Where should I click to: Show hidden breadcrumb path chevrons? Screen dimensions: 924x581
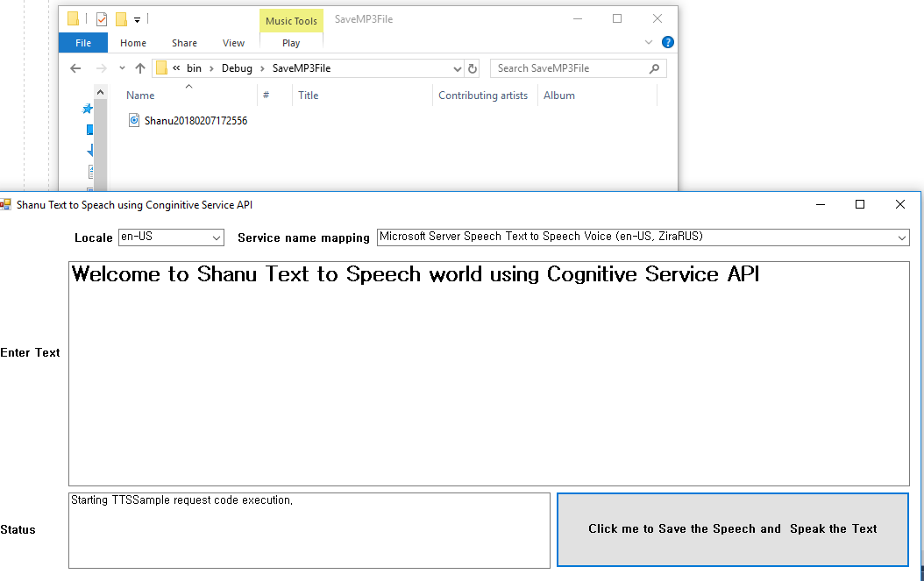176,68
